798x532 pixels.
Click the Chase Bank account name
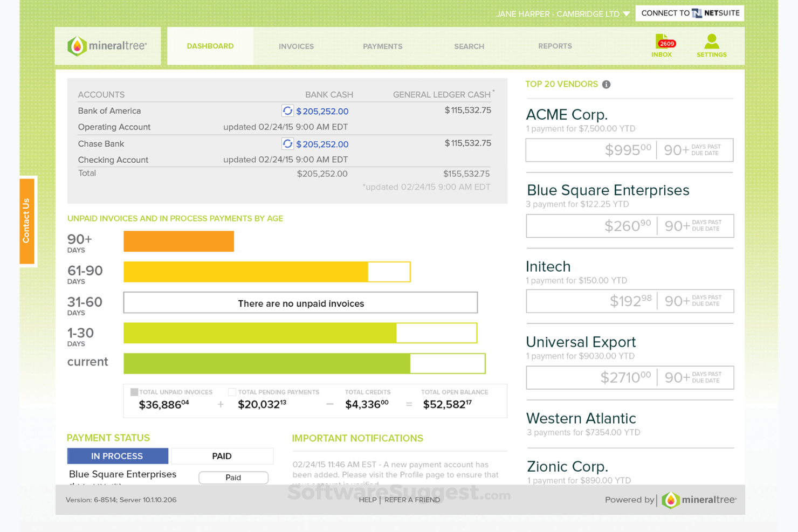(x=101, y=144)
